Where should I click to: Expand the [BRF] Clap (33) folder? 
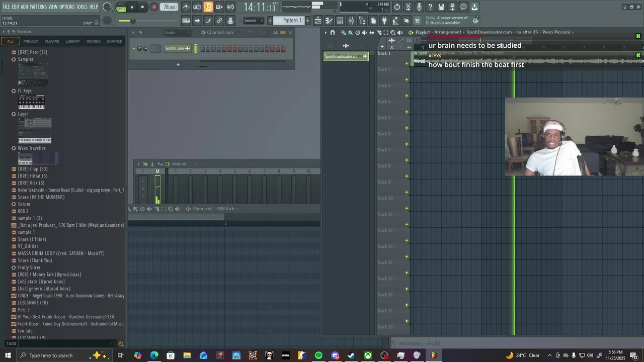33,169
